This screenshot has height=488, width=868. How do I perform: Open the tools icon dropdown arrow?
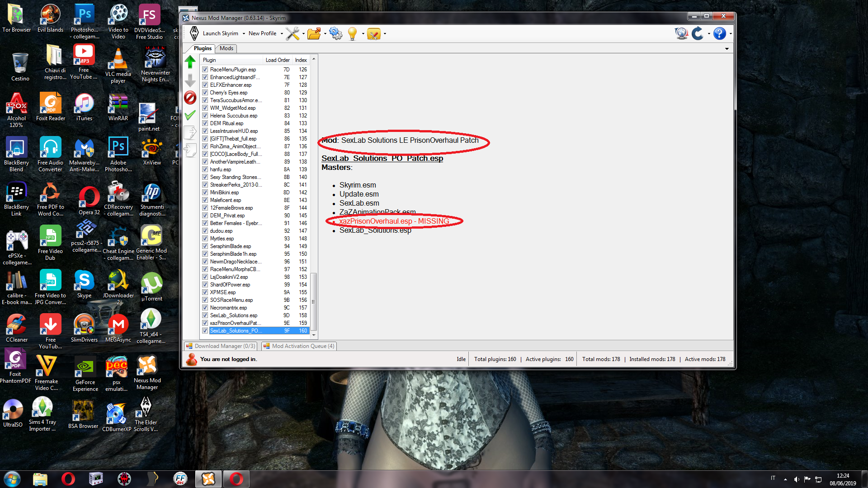(x=303, y=33)
